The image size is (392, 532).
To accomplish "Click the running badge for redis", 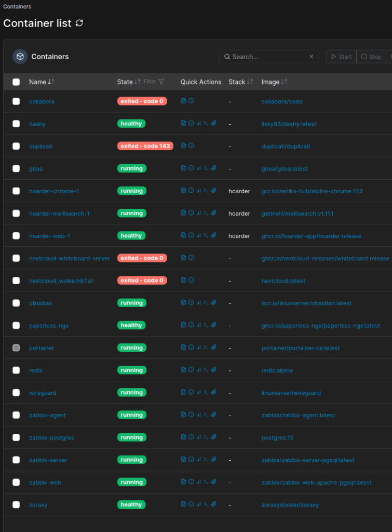I will (x=131, y=370).
